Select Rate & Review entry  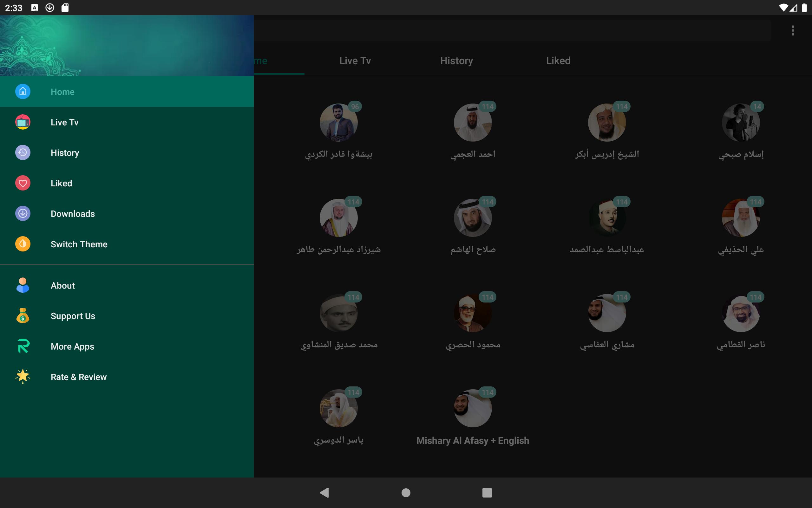127,377
